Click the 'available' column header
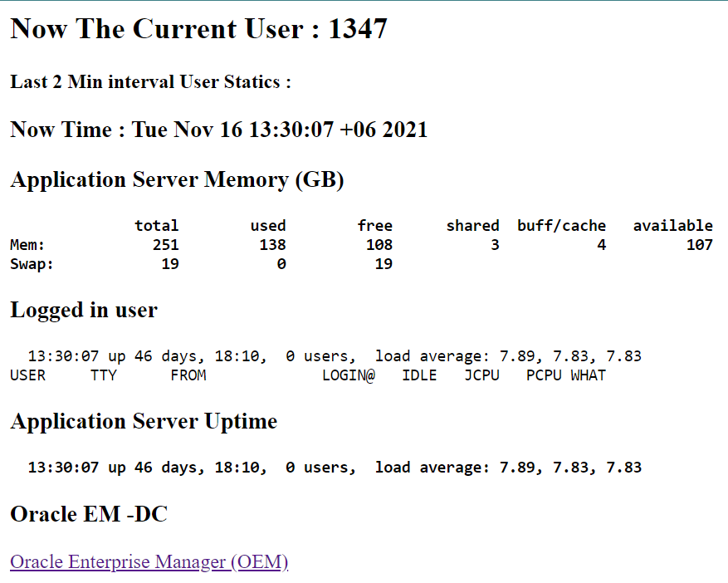The height and width of the screenshot is (583, 728). [672, 226]
